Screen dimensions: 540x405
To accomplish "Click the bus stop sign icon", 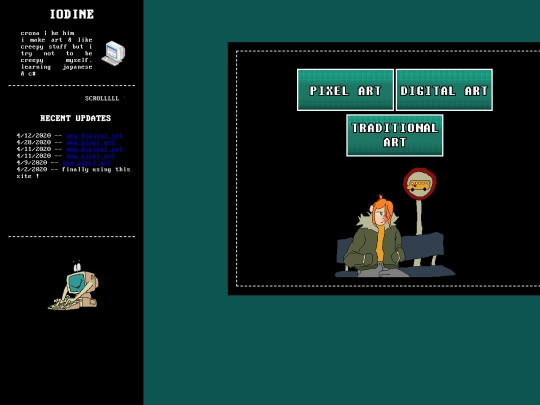I will click(420, 184).
